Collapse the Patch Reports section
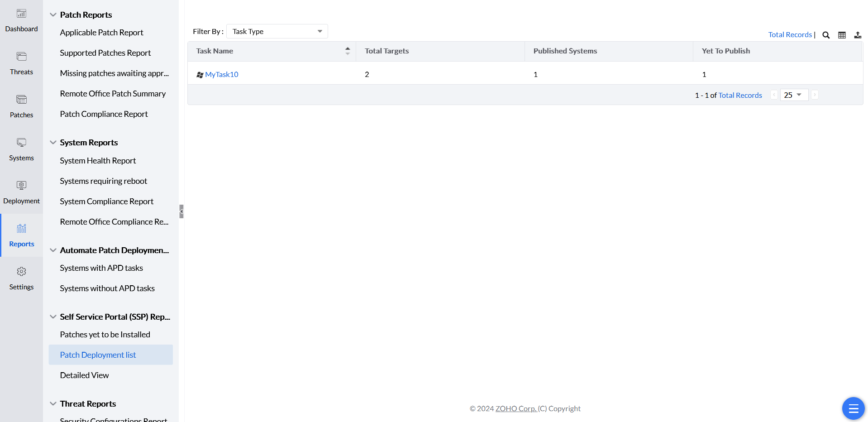Viewport: 868px width, 422px height. point(53,14)
